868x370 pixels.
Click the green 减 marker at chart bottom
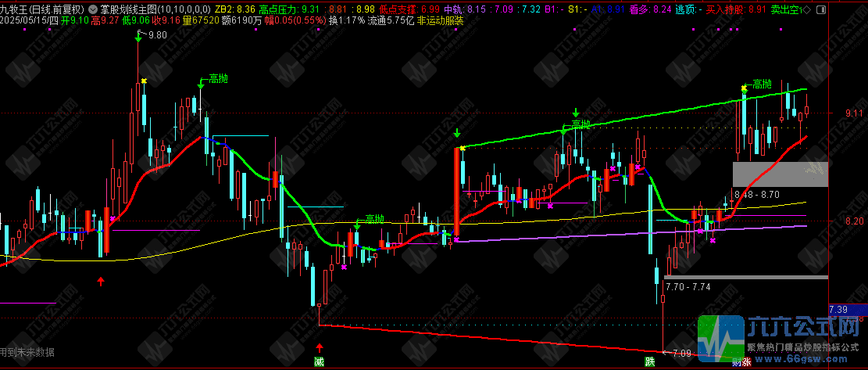pyautogui.click(x=319, y=361)
